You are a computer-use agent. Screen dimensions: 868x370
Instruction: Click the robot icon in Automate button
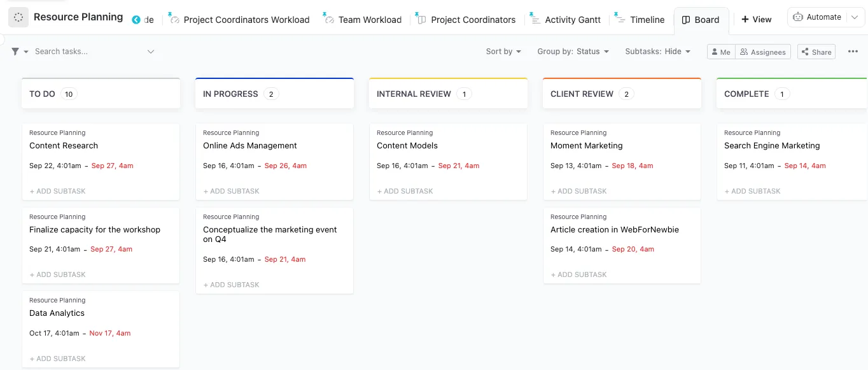(x=799, y=17)
